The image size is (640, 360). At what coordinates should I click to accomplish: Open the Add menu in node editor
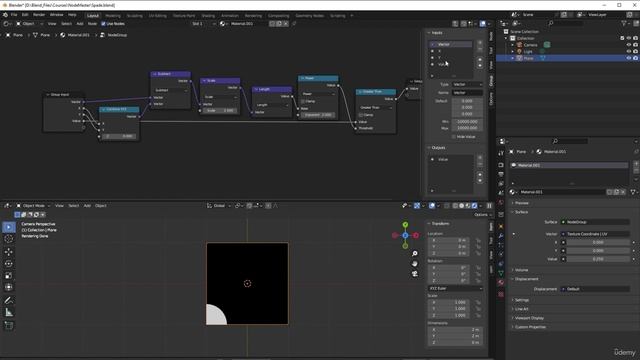[80, 24]
